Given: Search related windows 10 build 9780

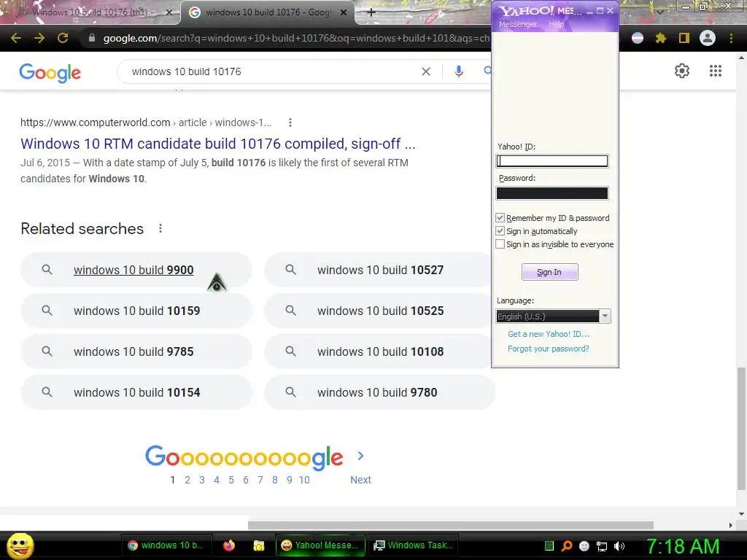Looking at the screenshot, I should tap(379, 392).
